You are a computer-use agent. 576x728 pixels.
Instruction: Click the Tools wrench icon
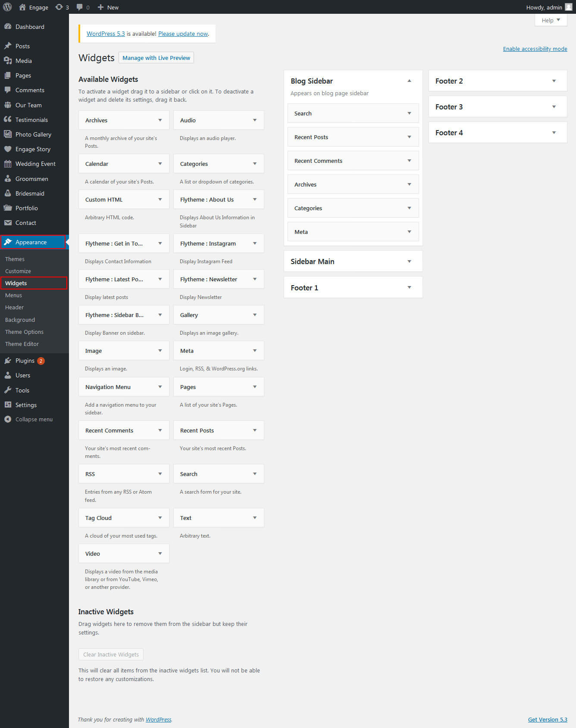pos(8,390)
